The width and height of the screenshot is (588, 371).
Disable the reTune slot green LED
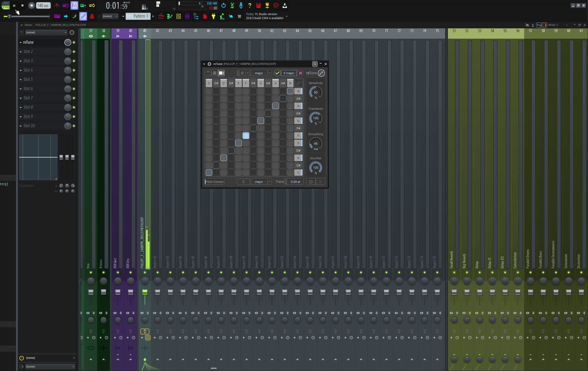[x=74, y=42]
